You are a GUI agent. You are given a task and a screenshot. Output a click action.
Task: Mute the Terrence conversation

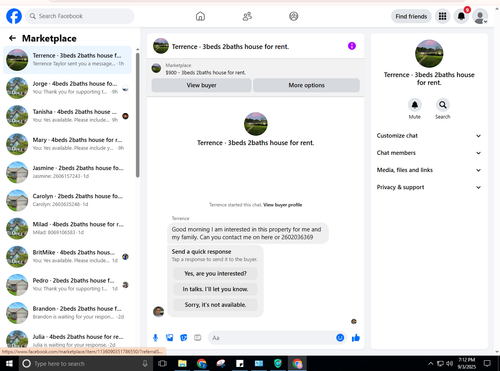(415, 105)
